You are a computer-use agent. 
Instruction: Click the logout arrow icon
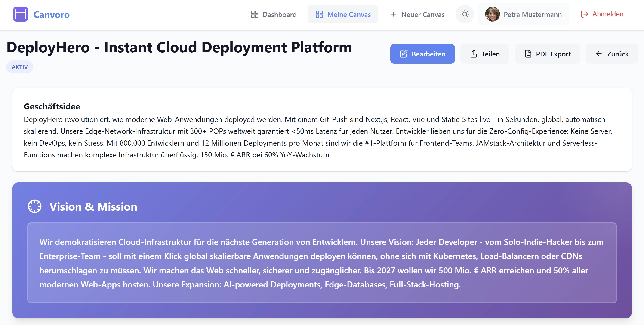[x=584, y=14]
